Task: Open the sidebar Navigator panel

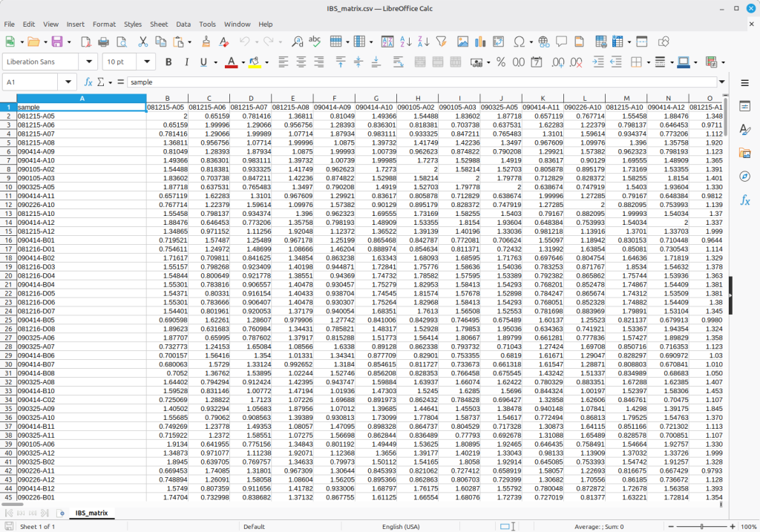Action: 744,177
